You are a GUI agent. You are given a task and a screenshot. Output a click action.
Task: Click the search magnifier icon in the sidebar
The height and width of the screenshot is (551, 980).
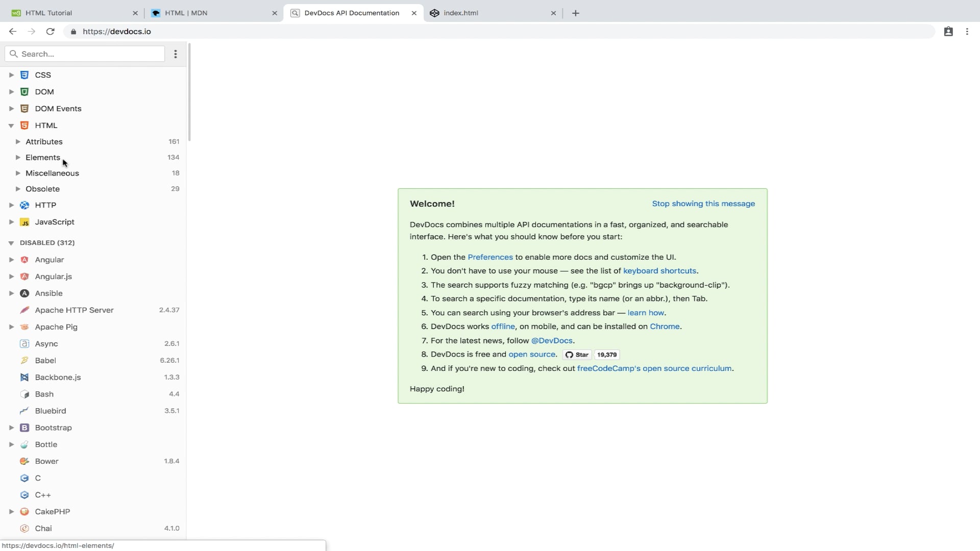pyautogui.click(x=14, y=54)
